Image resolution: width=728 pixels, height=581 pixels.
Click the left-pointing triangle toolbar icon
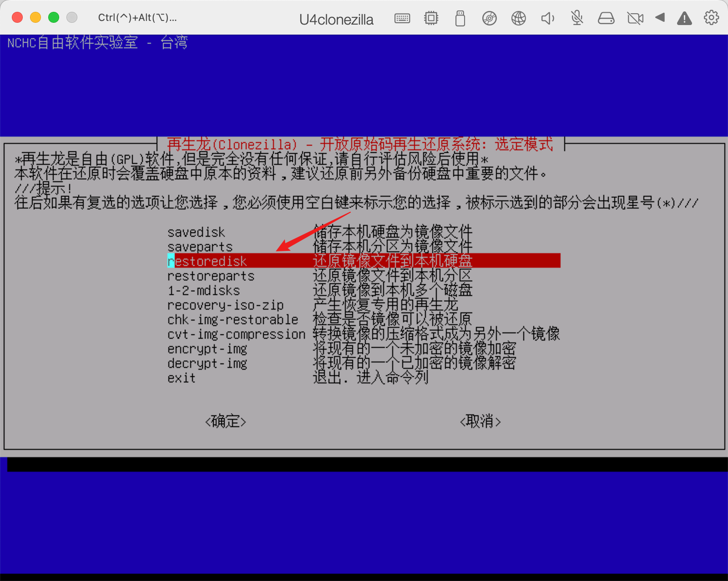(660, 18)
